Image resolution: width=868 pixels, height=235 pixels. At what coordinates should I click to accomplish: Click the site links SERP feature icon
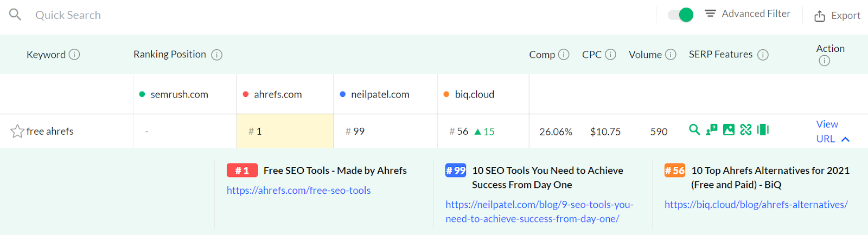point(746,129)
